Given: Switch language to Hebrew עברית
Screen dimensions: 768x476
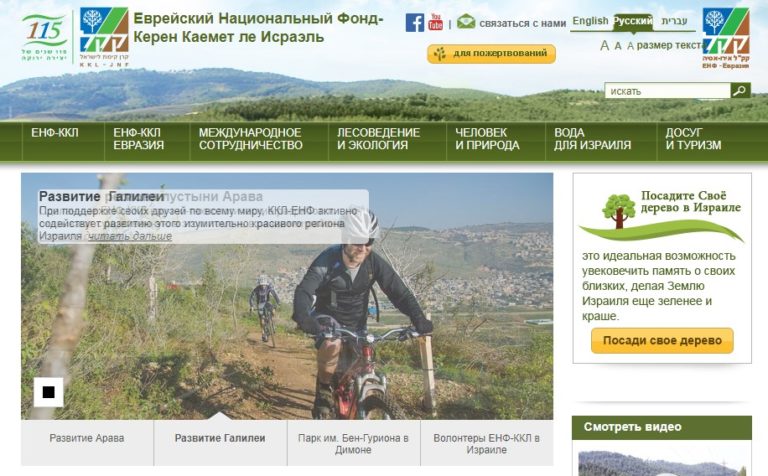Looking at the screenshot, I should click(x=674, y=21).
